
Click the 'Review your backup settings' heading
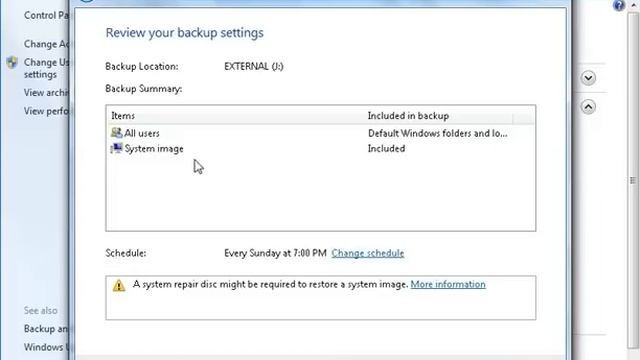(x=184, y=33)
